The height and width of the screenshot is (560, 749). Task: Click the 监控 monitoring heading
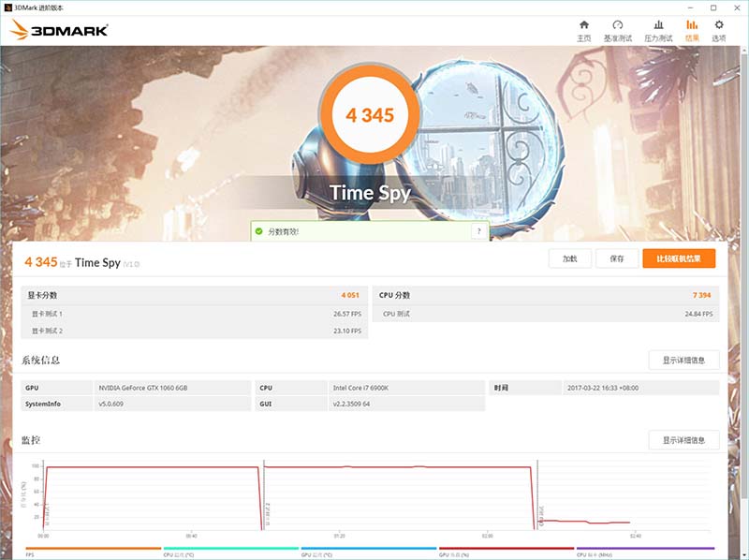coord(31,440)
